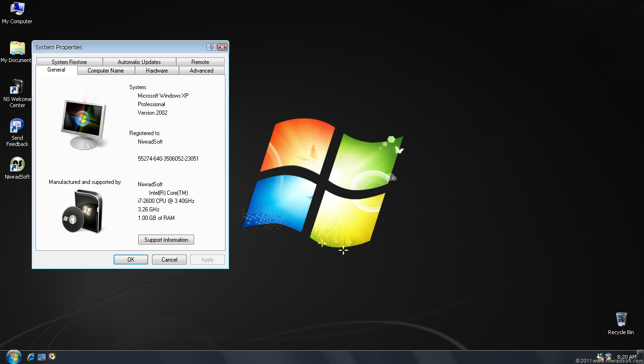The width and height of the screenshot is (644, 364).
Task: Open the Automatic Updates tab
Action: (139, 62)
